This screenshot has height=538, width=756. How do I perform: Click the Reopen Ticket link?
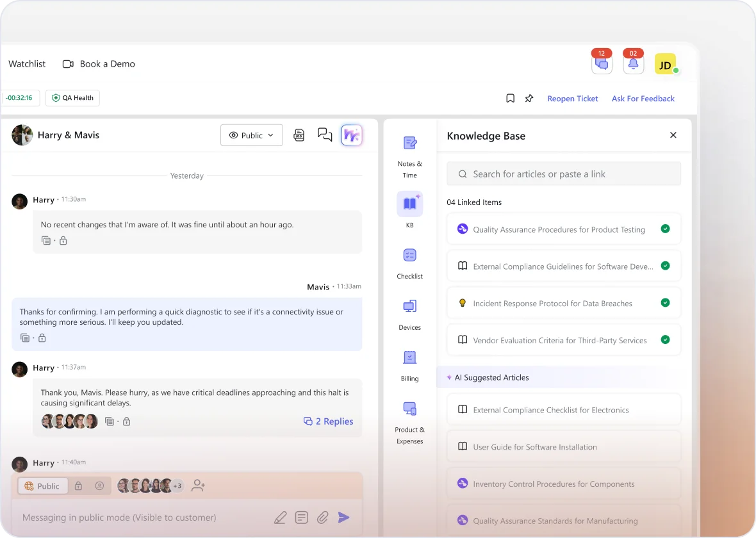click(x=572, y=99)
